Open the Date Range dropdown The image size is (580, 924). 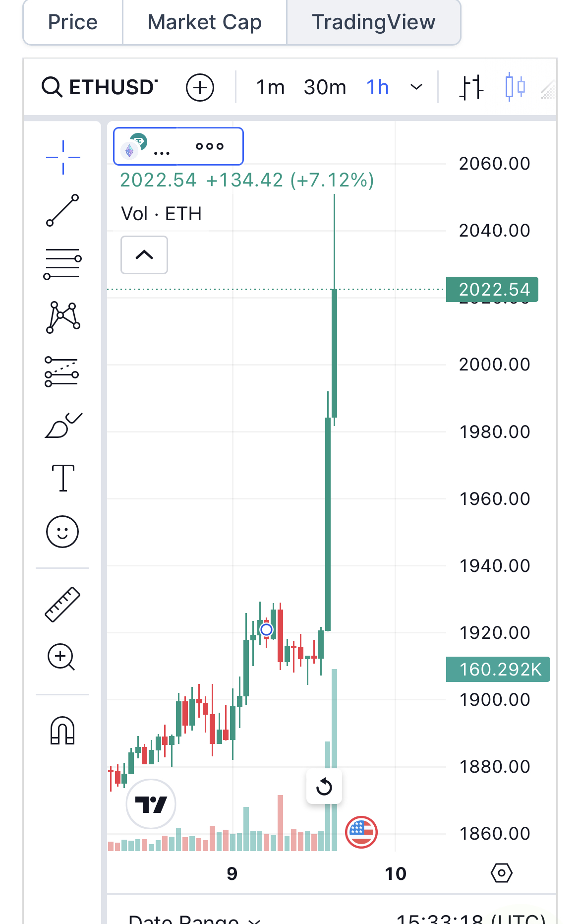coord(194,919)
